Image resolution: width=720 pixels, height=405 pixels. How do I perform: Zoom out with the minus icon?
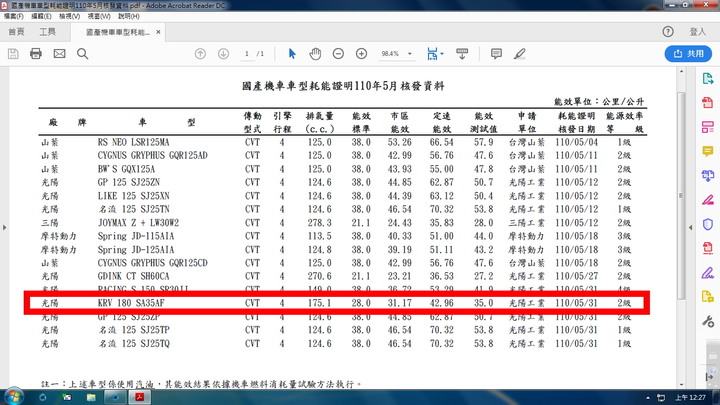[338, 54]
